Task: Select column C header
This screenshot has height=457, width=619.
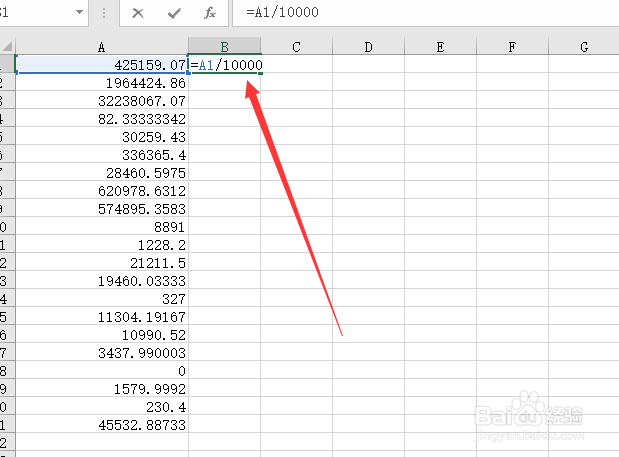Action: (296, 47)
